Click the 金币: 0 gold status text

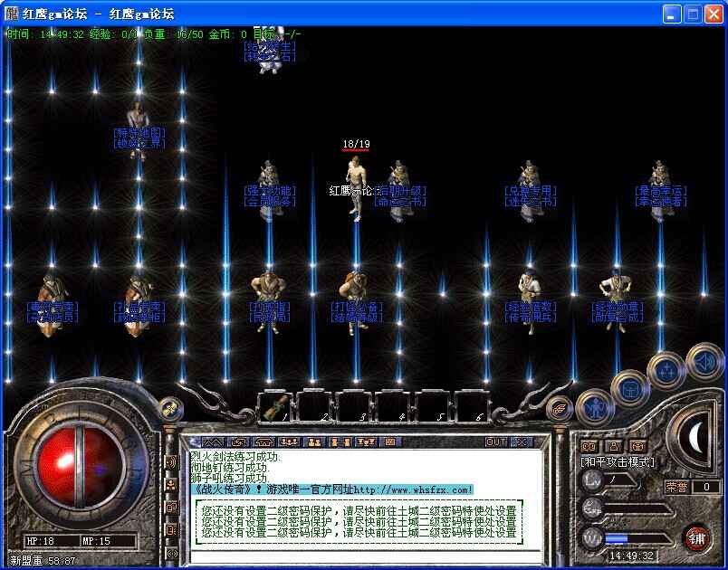(227, 33)
